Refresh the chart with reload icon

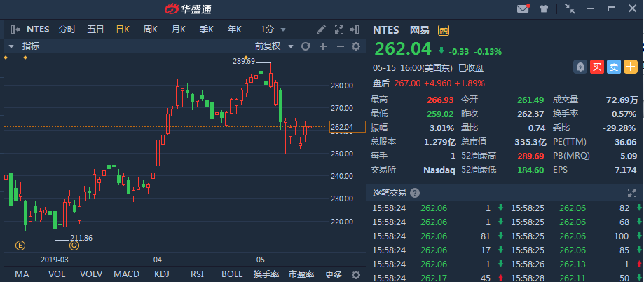click(x=305, y=46)
